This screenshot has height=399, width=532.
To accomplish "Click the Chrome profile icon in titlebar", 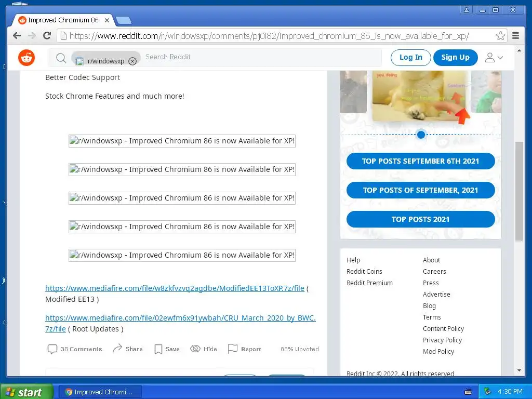I will (467, 10).
